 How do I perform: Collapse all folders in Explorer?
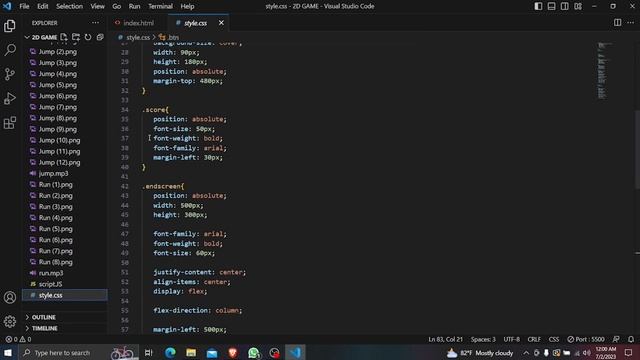pyautogui.click(x=100, y=37)
